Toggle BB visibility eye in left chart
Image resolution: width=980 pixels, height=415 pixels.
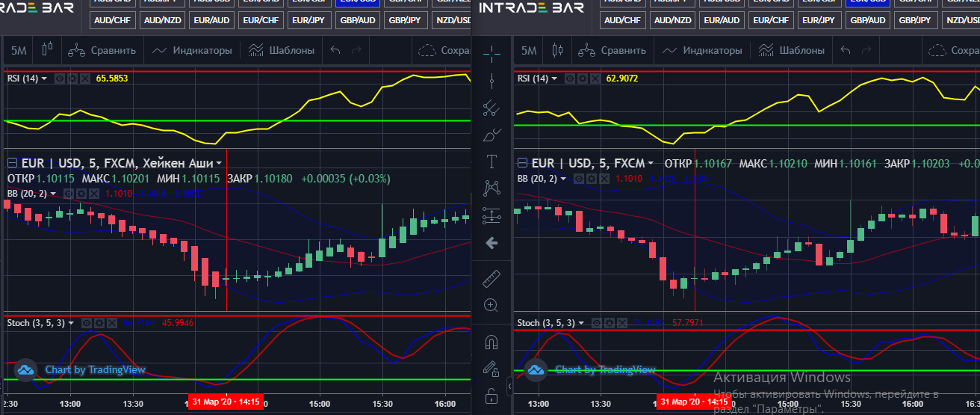(x=69, y=194)
